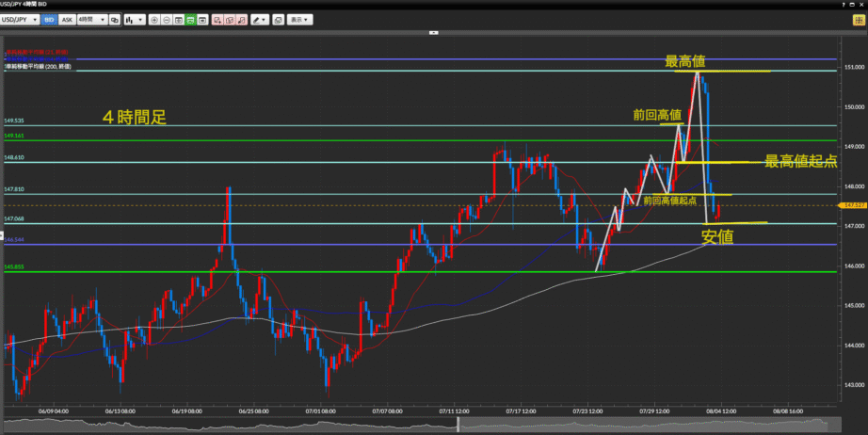The image size is (868, 435).
Task: Click the 07/23 12:00 time axis label
Action: tap(587, 411)
